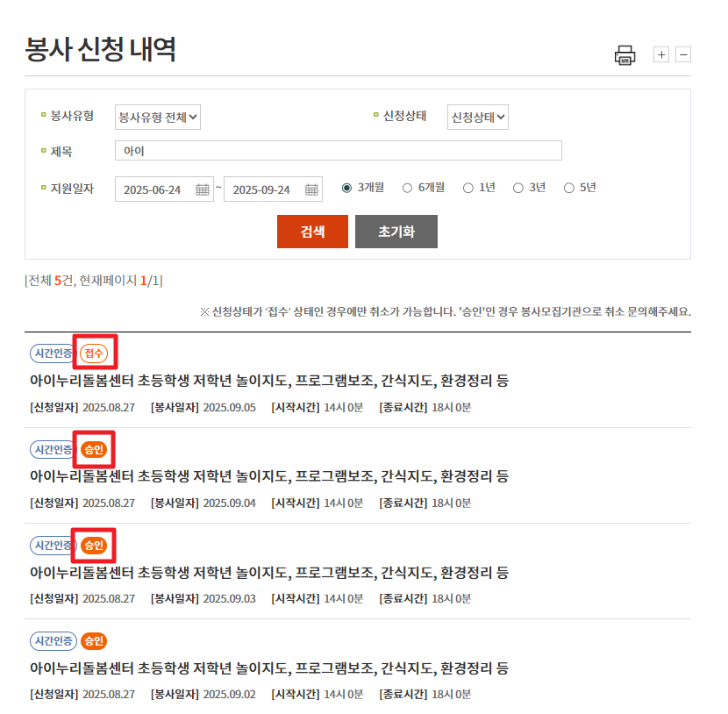
Task: Click the minus zoom-out icon
Action: [x=683, y=54]
